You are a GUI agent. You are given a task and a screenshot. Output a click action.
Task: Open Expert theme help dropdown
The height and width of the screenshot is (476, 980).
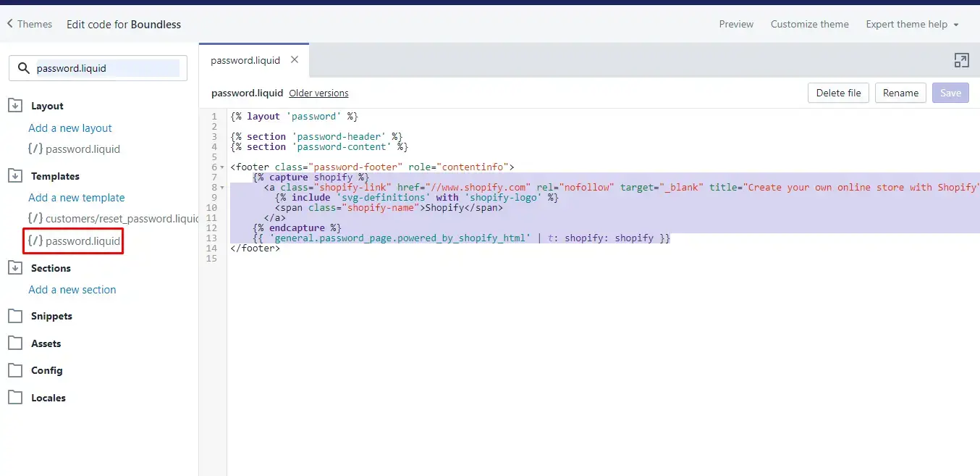[x=912, y=24]
